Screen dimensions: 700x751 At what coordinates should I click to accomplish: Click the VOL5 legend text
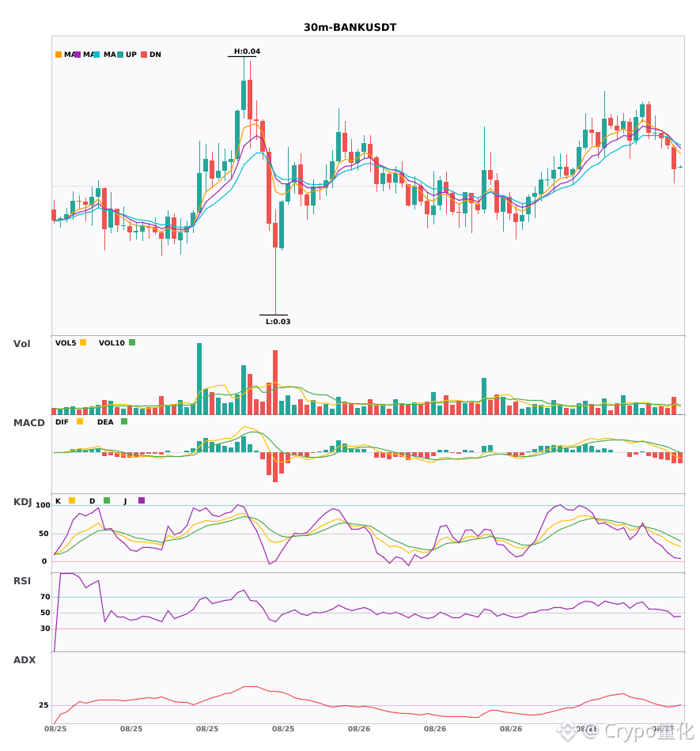click(x=66, y=343)
